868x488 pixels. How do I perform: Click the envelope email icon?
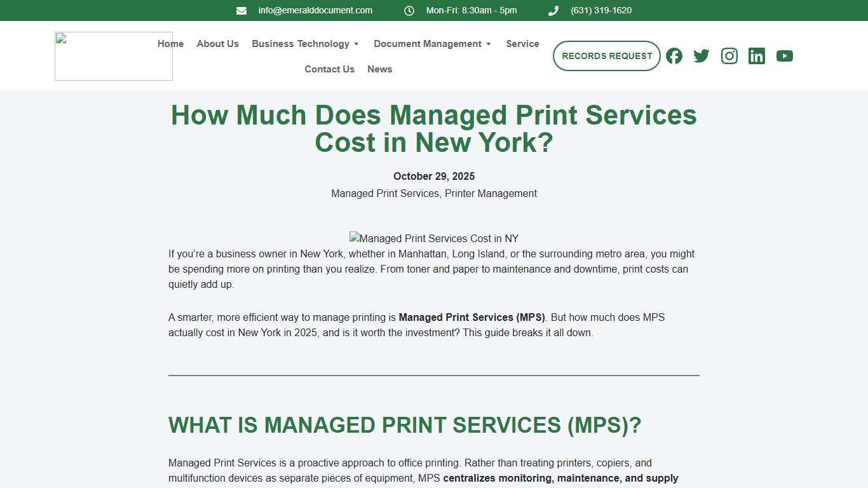[241, 10]
